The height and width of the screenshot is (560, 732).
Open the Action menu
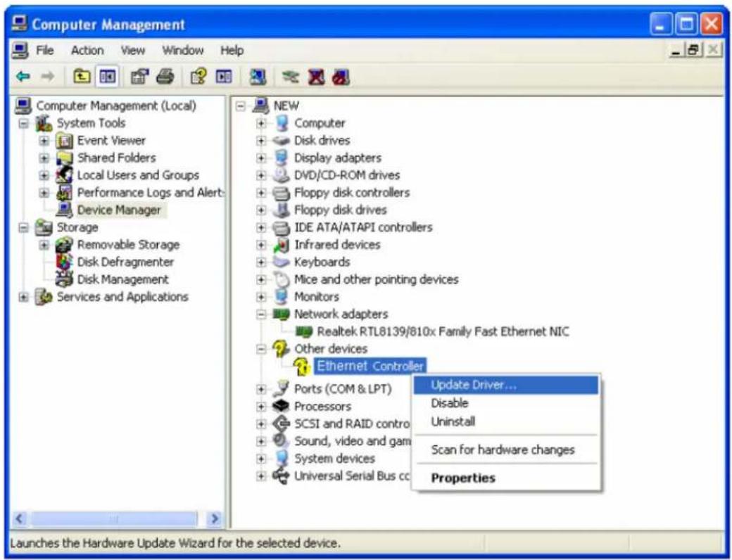coord(87,50)
